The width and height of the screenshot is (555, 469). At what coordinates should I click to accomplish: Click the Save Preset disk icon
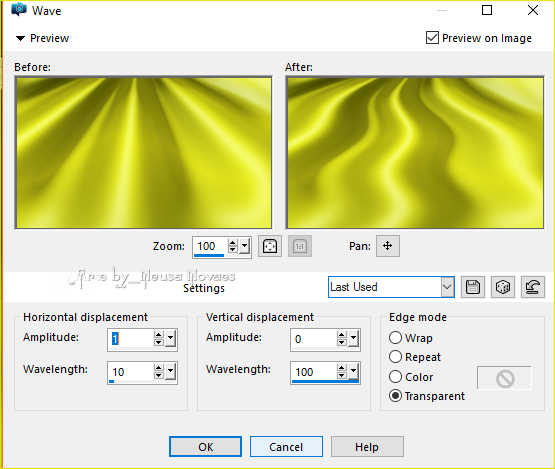(473, 287)
